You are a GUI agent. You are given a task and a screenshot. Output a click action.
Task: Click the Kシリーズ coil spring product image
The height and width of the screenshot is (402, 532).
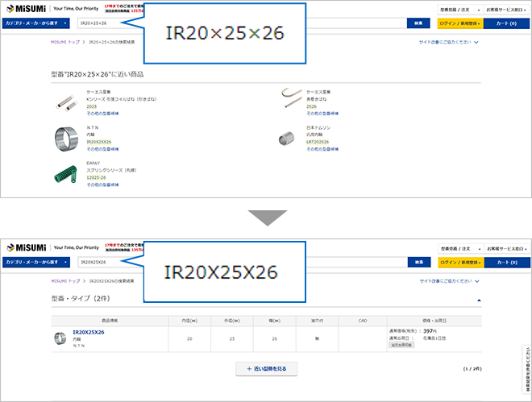pyautogui.click(x=66, y=102)
